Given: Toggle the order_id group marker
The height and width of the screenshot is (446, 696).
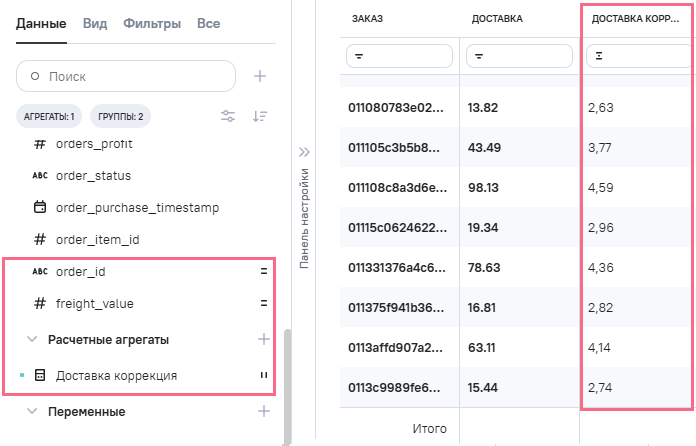Looking at the screenshot, I should (264, 272).
